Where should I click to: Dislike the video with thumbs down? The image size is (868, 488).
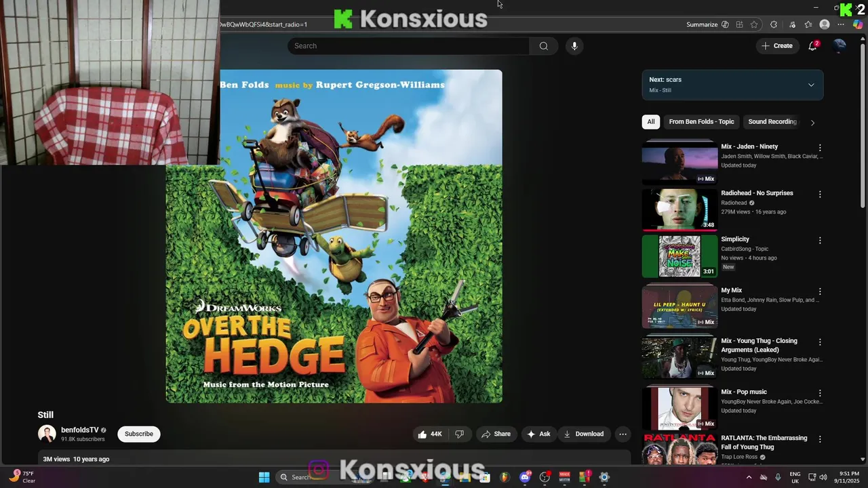tap(459, 434)
